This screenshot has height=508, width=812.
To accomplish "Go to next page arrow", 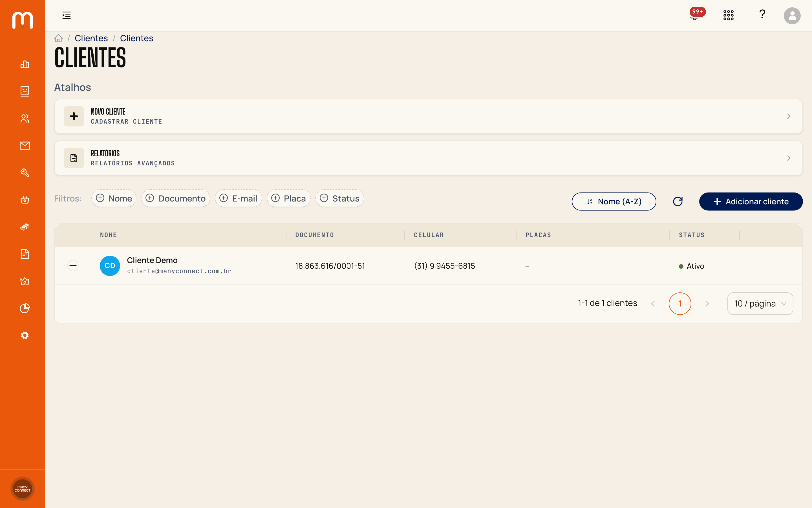I will [x=707, y=304].
